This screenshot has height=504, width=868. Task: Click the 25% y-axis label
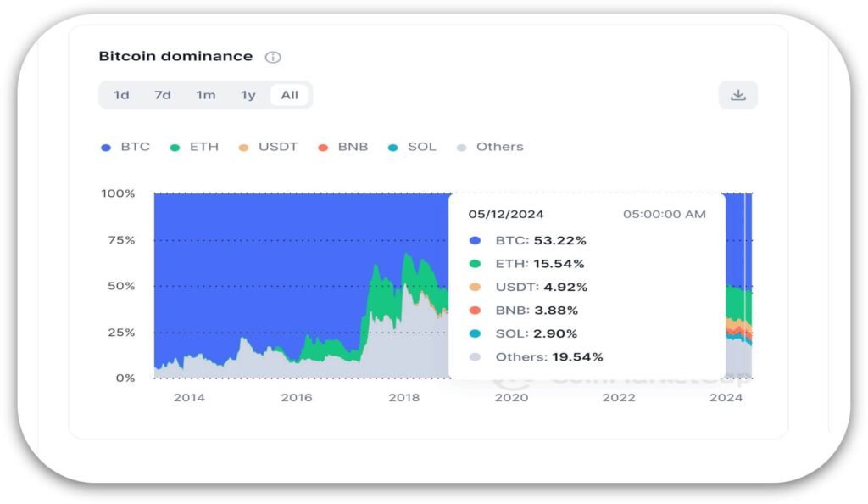coord(121,333)
